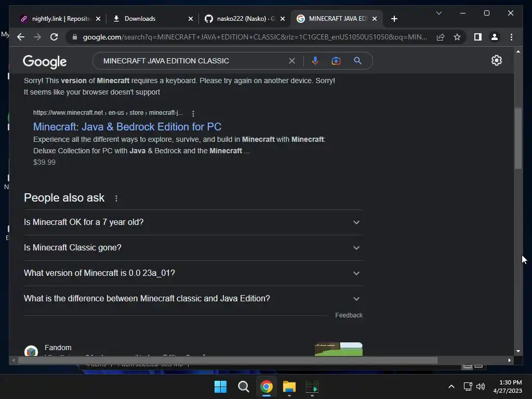Share this page using the share icon
Screen dimensions: 532x399
click(441, 37)
